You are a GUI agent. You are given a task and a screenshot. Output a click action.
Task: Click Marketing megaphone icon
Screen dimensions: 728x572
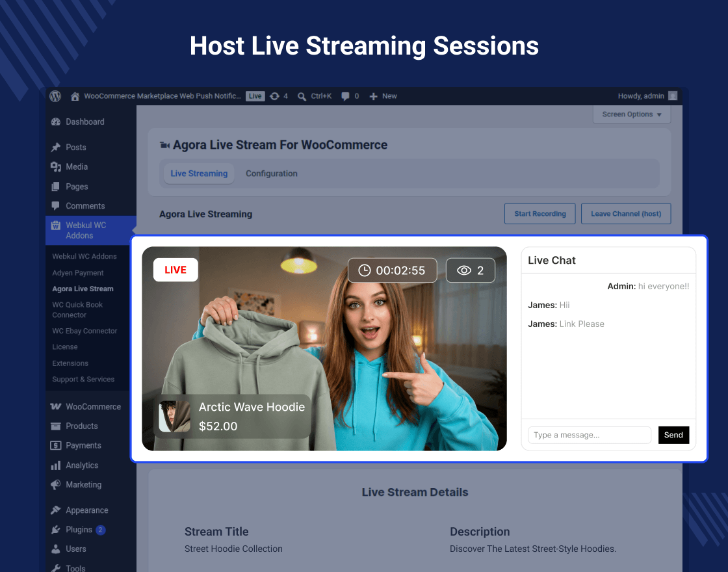pos(56,485)
